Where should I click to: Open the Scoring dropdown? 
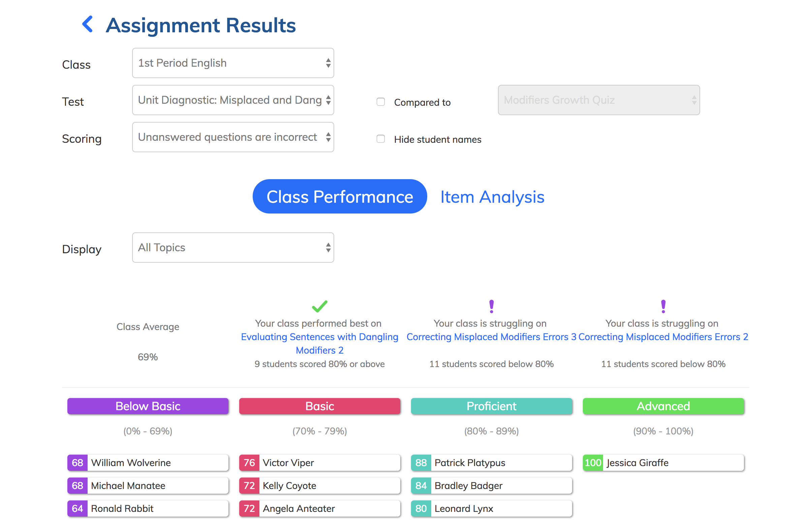coord(233,137)
